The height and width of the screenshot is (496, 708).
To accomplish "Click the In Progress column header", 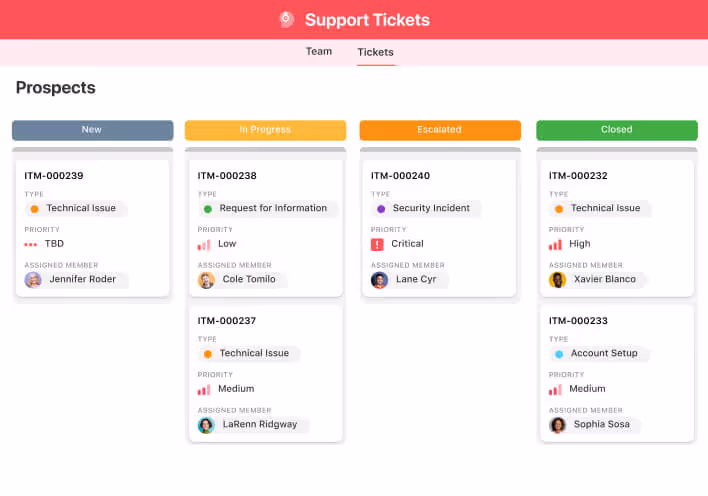I will 265,130.
